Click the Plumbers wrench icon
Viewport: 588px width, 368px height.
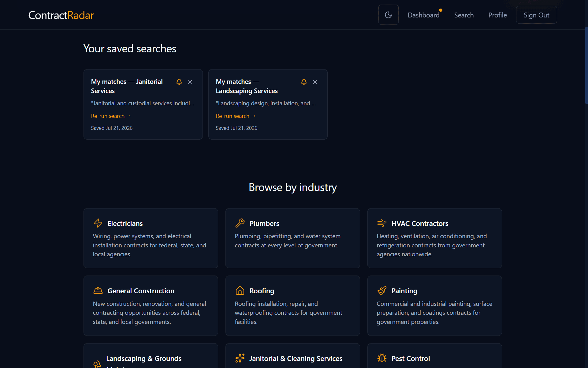point(240,223)
